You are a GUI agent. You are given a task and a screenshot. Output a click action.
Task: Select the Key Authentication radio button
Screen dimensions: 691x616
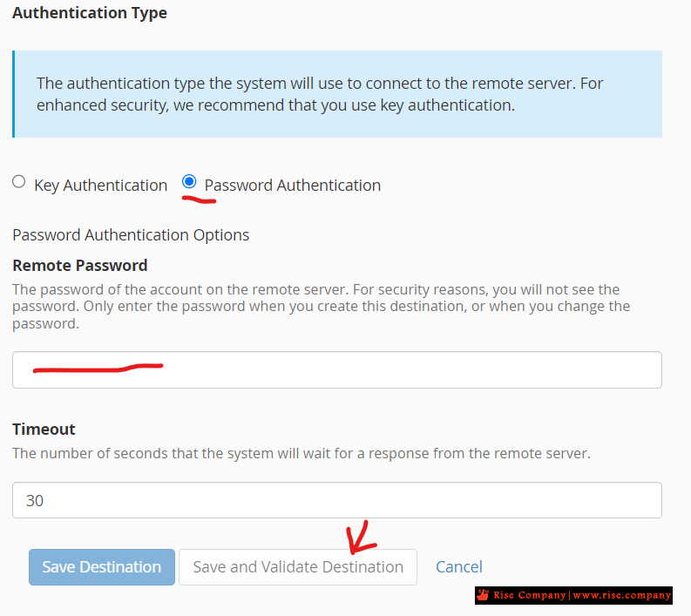tap(18, 181)
